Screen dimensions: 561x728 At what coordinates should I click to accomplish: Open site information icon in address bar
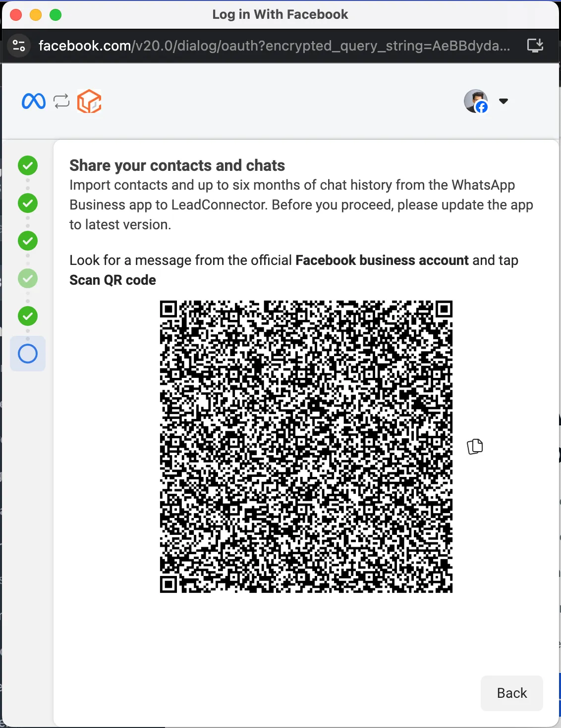coord(19,46)
